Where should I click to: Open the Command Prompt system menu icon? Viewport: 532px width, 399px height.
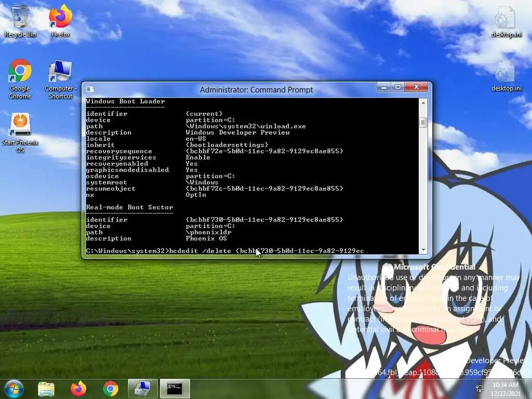coord(90,89)
